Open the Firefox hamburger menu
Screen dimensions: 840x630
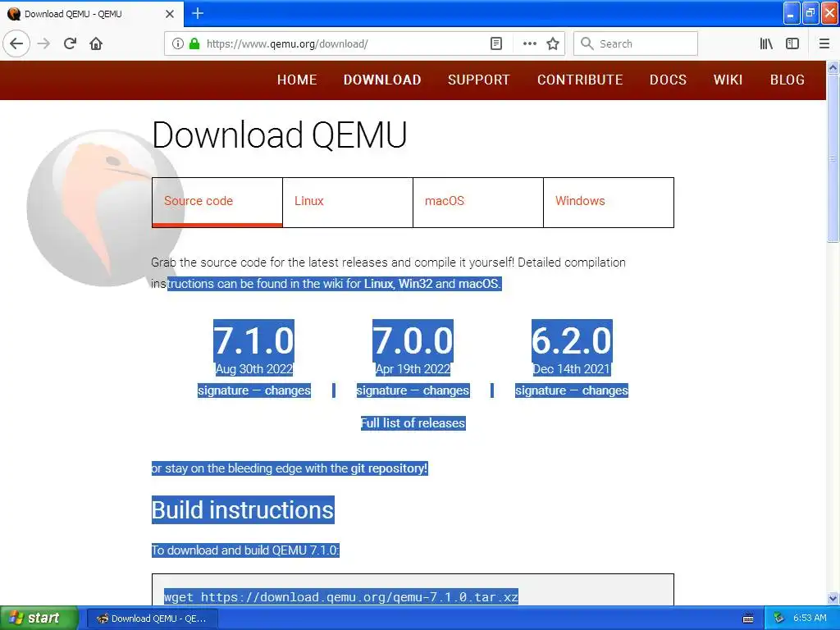click(824, 43)
